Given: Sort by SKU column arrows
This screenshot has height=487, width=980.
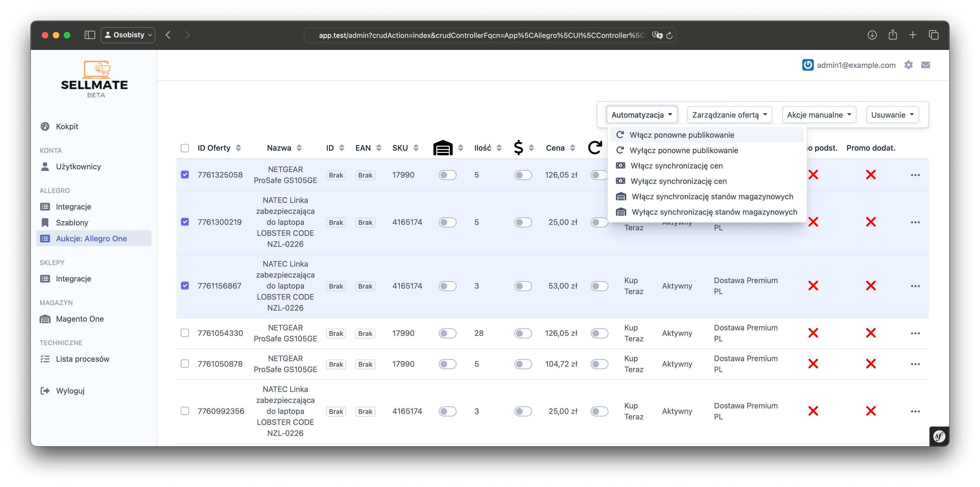Looking at the screenshot, I should pyautogui.click(x=416, y=148).
